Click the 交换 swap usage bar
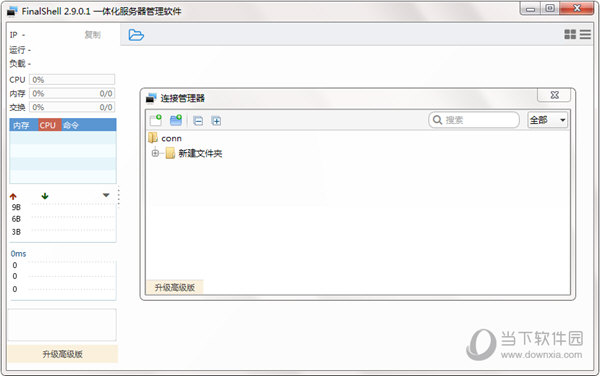This screenshot has width=600, height=376. coord(72,107)
